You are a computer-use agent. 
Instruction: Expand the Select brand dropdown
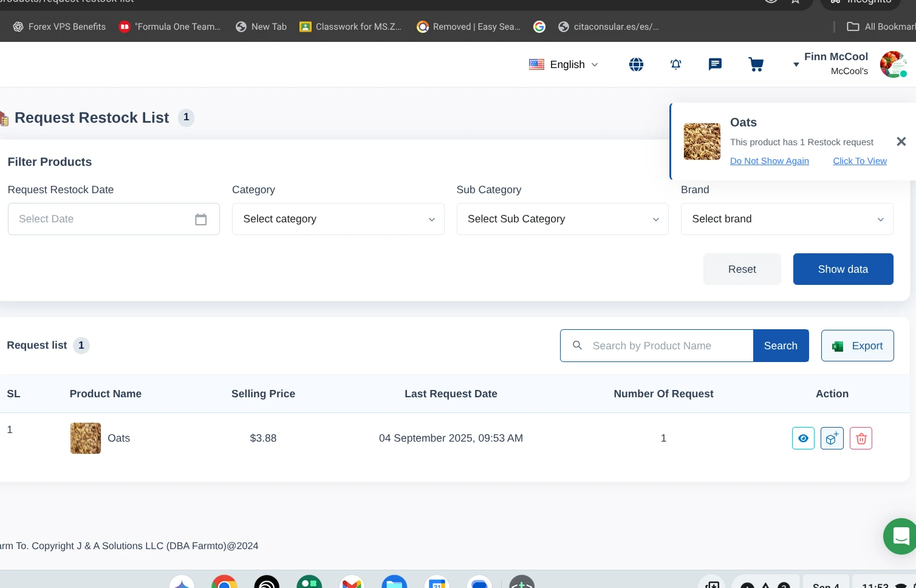787,219
